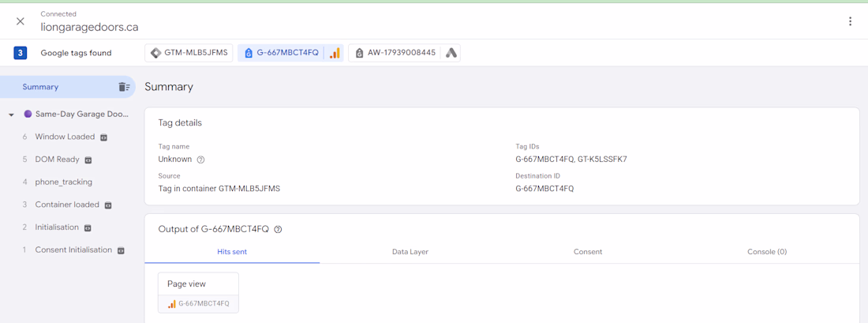Click the Google Ads logo icon
868x323 pixels.
tap(451, 53)
